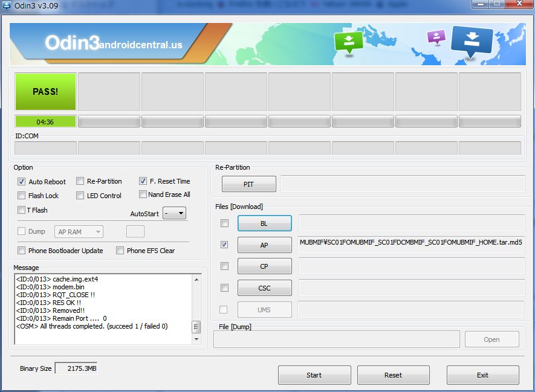This screenshot has height=392, width=535.
Task: Click the large blue download icon in banner
Action: pos(472,42)
